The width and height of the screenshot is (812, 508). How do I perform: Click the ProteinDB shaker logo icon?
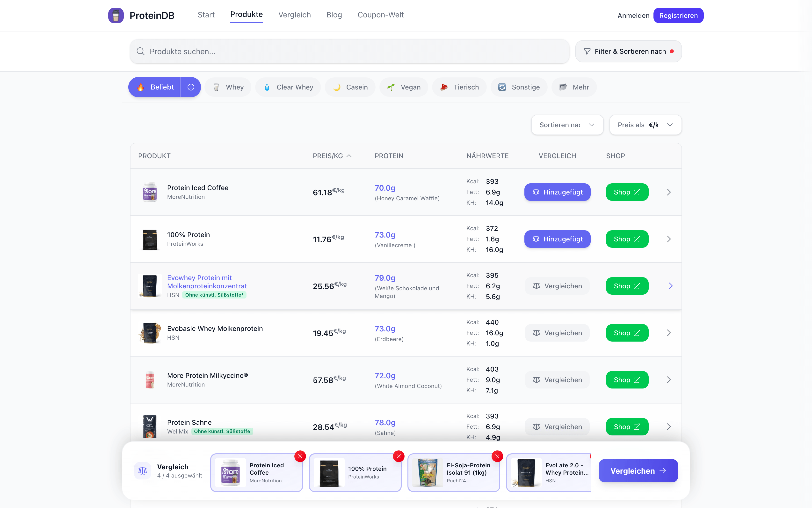pyautogui.click(x=116, y=15)
